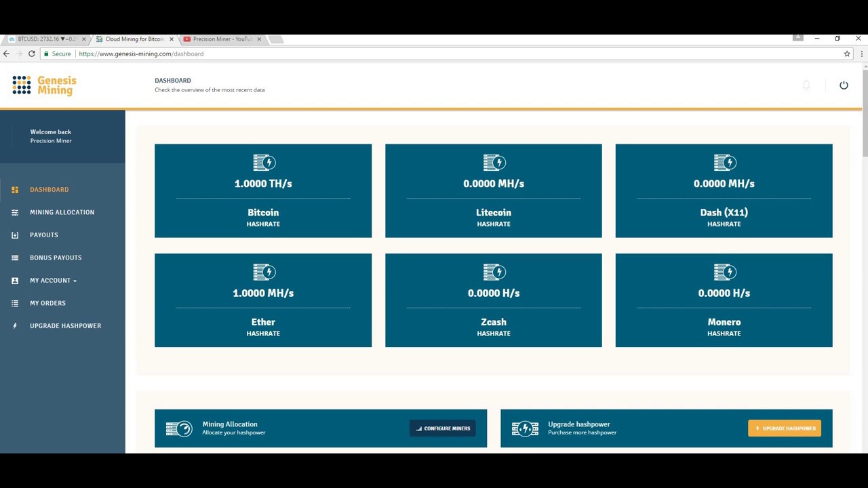Image resolution: width=868 pixels, height=488 pixels.
Task: Select the Cloud Mining for Bitcoin tab
Action: coord(134,39)
